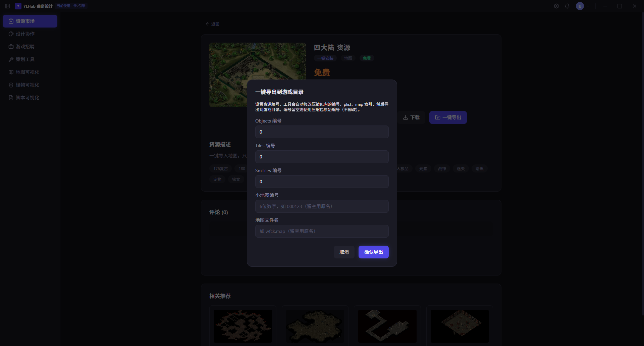The image size is (644, 346).
Task: Click the 返回 back link
Action: tap(213, 24)
